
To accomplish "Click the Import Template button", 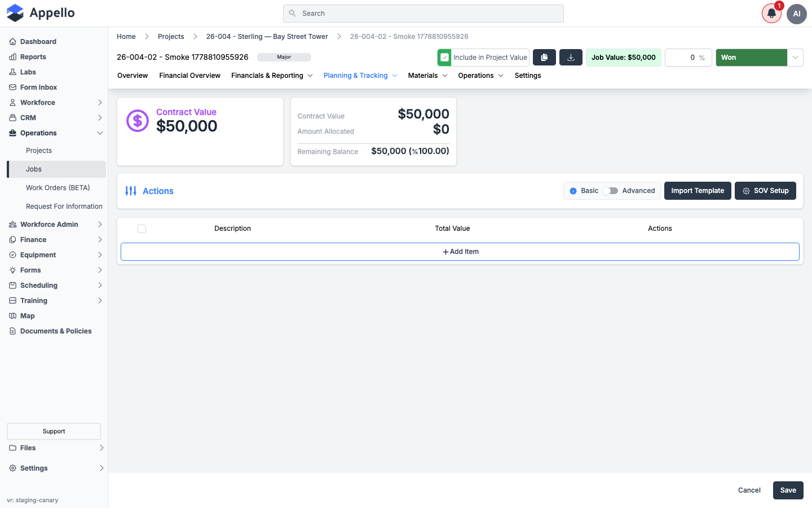I will click(x=698, y=191).
